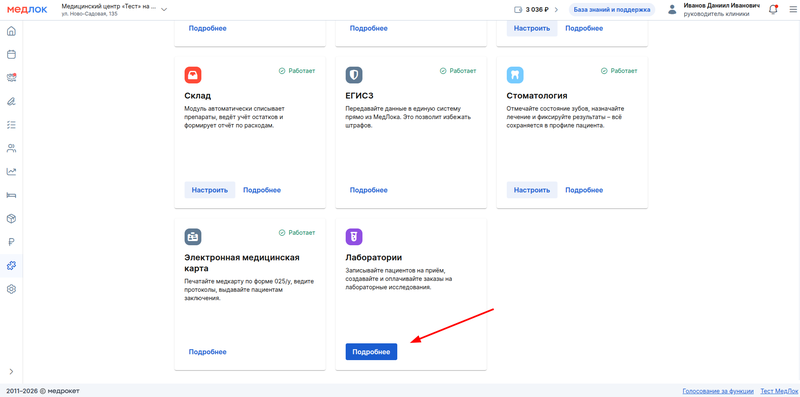Viewport: 800px width, 397px height.
Task: Click Подробнее in the top-right partial card
Action: (x=584, y=28)
